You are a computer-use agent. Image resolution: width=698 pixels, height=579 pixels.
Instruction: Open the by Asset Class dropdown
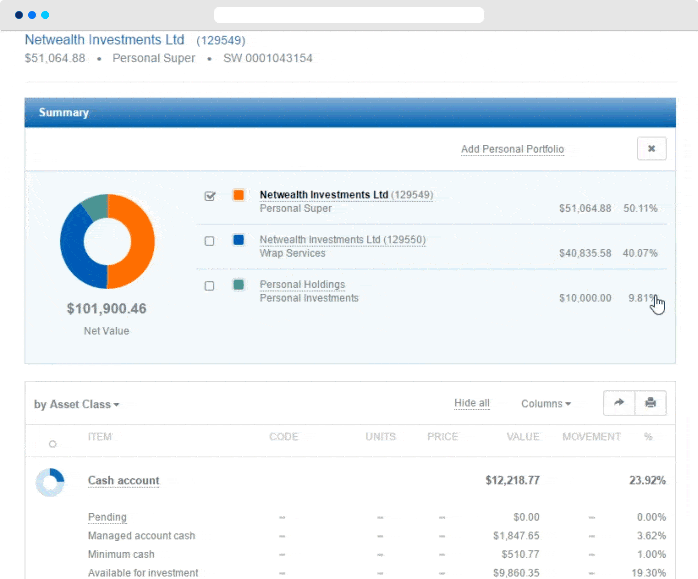[77, 405]
